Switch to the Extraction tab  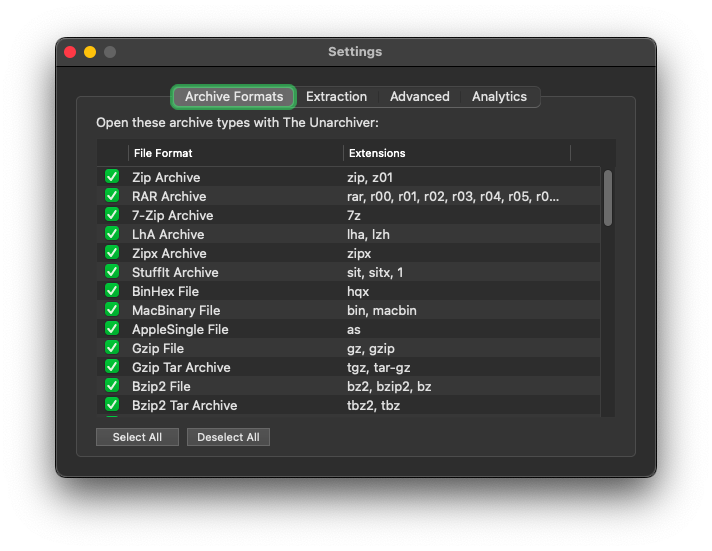click(x=336, y=97)
